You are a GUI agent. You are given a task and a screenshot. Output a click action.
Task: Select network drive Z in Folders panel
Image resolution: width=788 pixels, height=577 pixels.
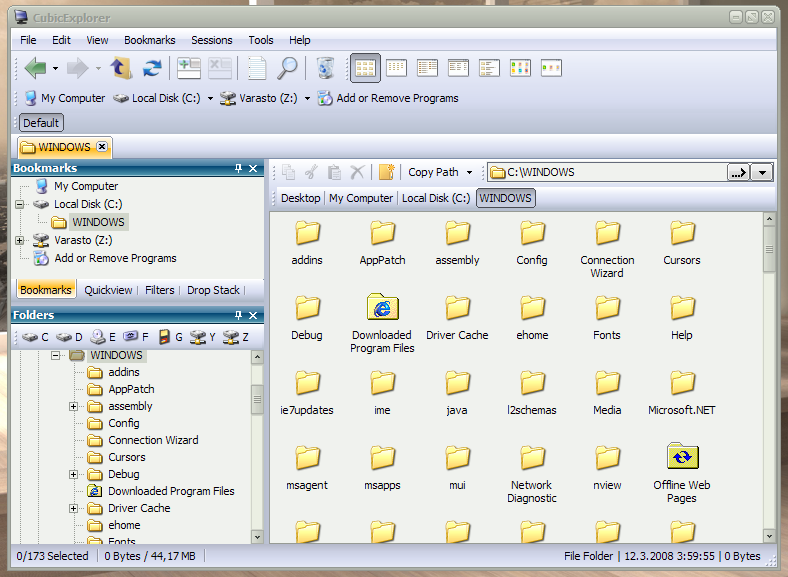coord(236,337)
